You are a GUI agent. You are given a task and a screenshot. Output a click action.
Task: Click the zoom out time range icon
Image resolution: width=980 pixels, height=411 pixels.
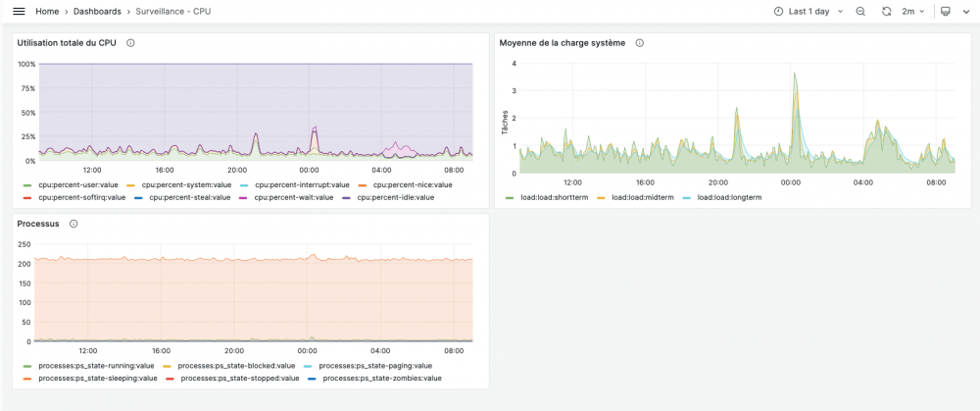860,11
